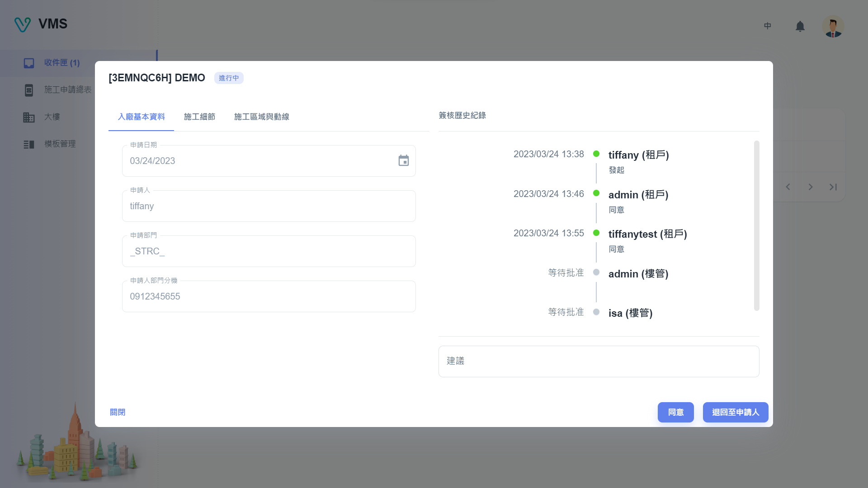Click the 關閉 close link

[118, 412]
